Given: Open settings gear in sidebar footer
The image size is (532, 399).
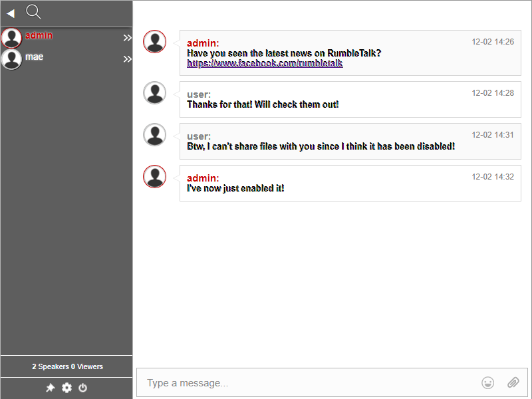Looking at the screenshot, I should 66,388.
